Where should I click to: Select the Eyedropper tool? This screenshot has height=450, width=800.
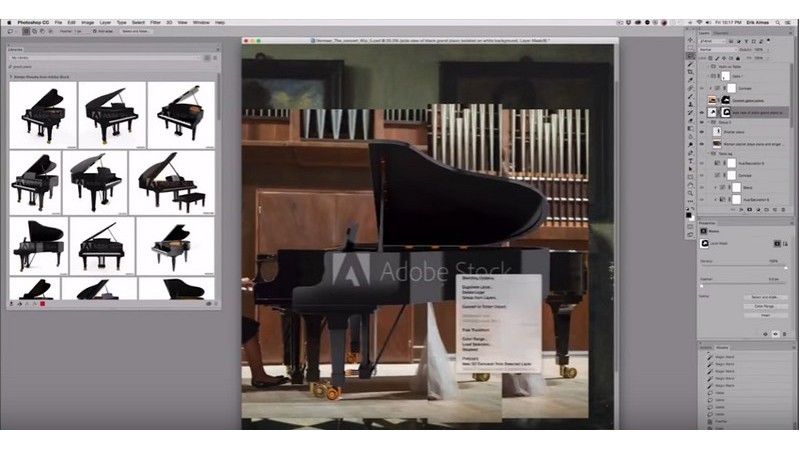tap(690, 80)
